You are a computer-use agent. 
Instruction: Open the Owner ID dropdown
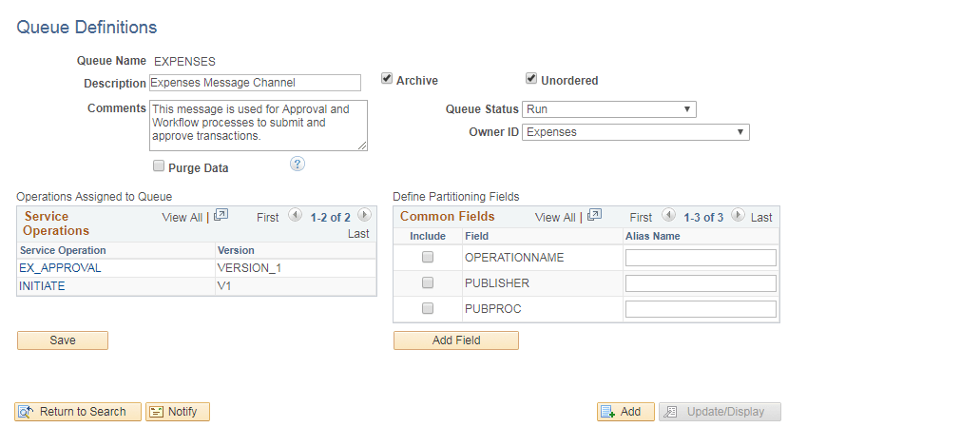pyautogui.click(x=636, y=132)
